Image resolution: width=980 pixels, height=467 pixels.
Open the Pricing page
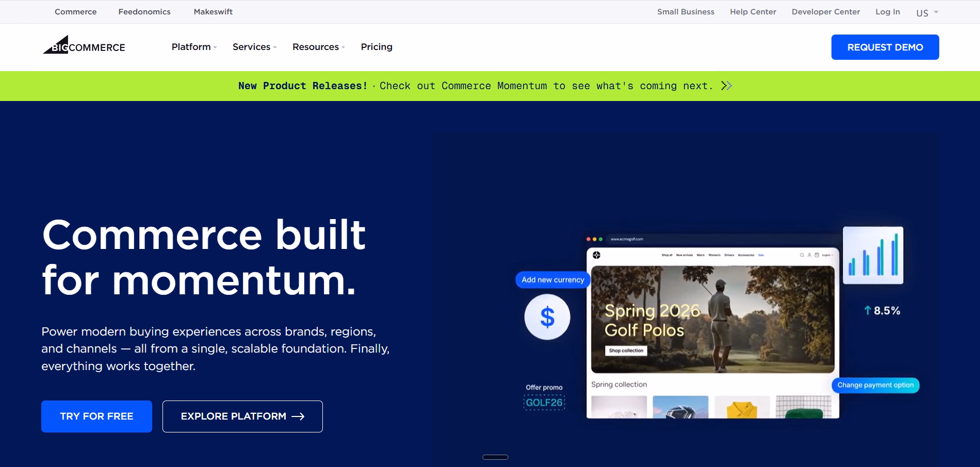[x=377, y=47]
